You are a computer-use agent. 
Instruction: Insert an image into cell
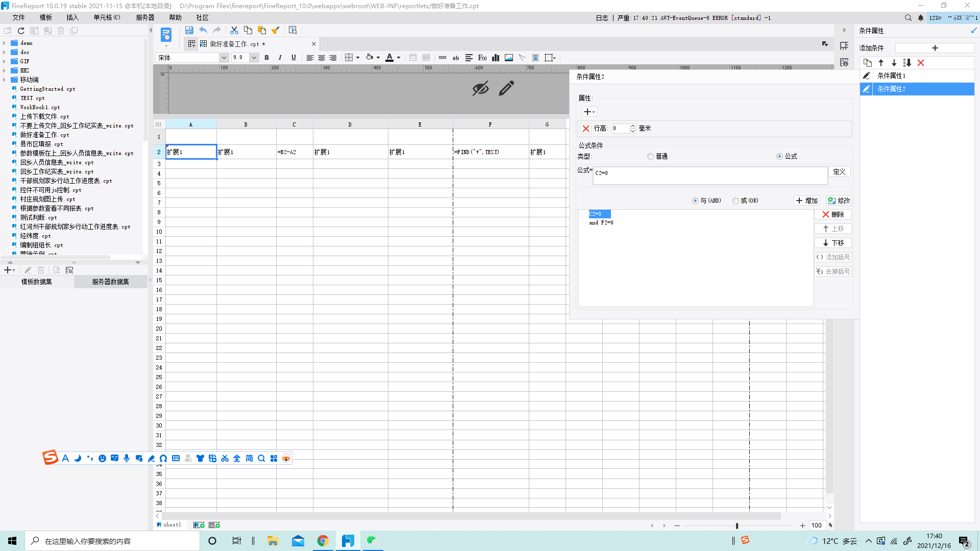click(509, 58)
